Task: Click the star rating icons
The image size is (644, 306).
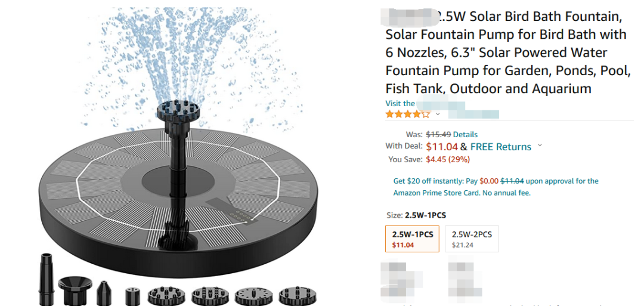Action: point(407,114)
